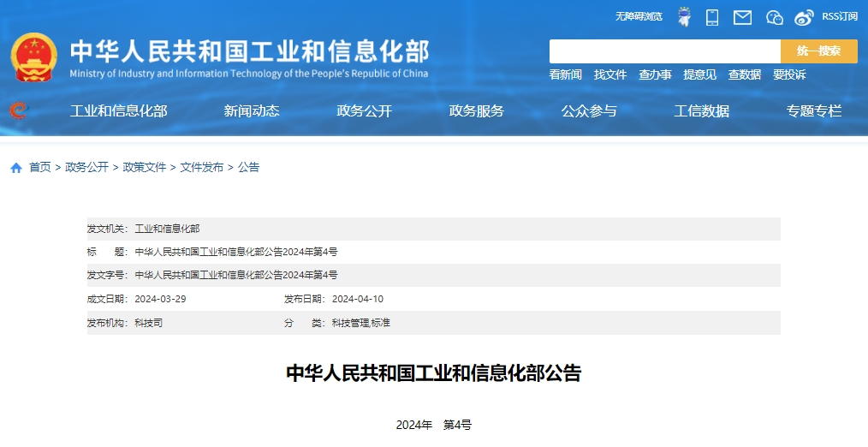Image resolution: width=868 pixels, height=447 pixels.
Task: Click the heading 中华人民共和国工业和信息化部公告
Action: point(433,372)
